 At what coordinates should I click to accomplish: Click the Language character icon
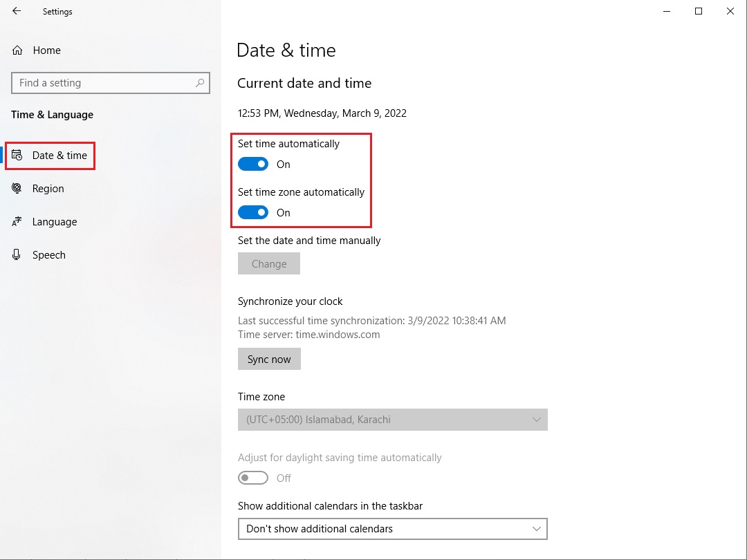17,221
